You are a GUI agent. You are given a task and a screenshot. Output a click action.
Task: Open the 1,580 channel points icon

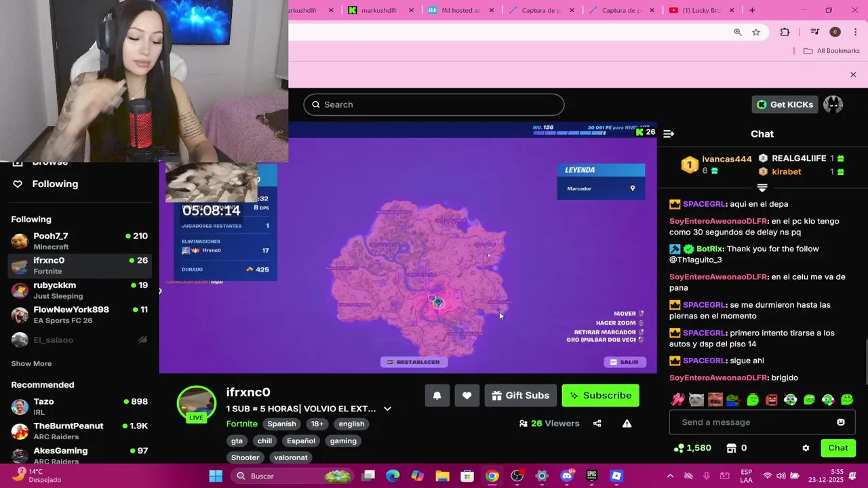679,448
